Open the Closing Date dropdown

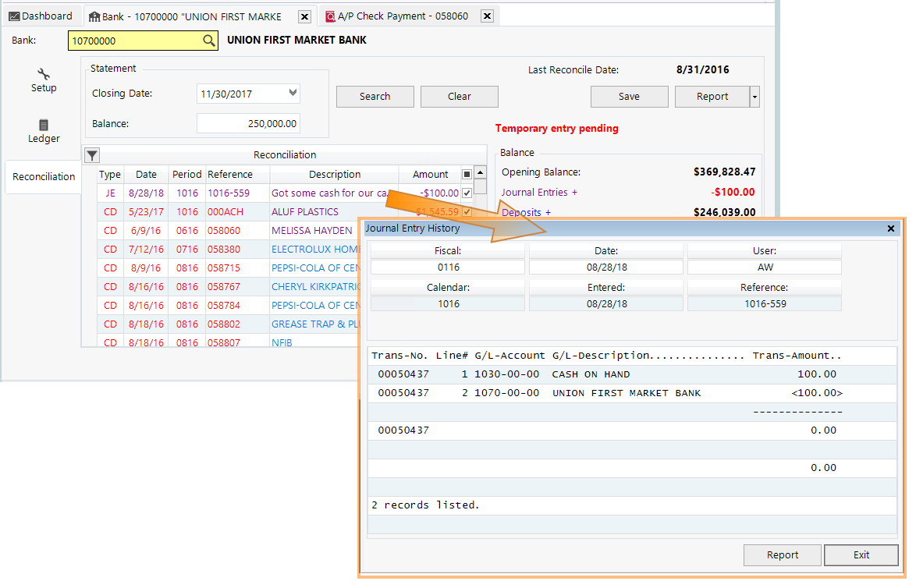pyautogui.click(x=294, y=93)
